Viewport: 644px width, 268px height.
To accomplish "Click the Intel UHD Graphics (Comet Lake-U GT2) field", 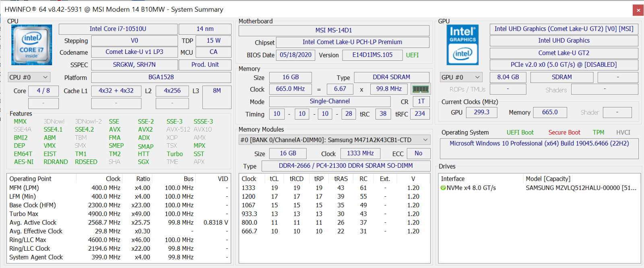I will coord(564,29).
